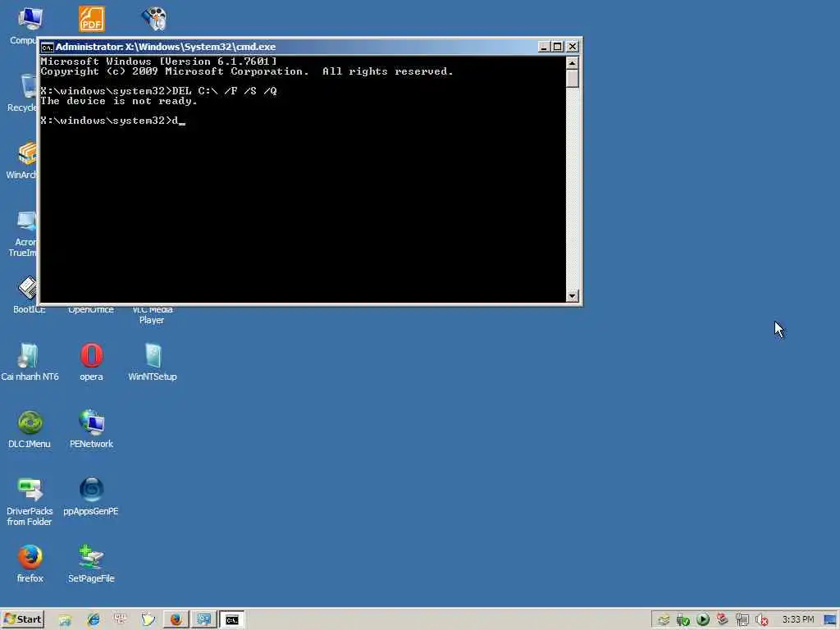This screenshot has width=840, height=630.
Task: Open the PDF reader desktop icon
Action: (92, 20)
